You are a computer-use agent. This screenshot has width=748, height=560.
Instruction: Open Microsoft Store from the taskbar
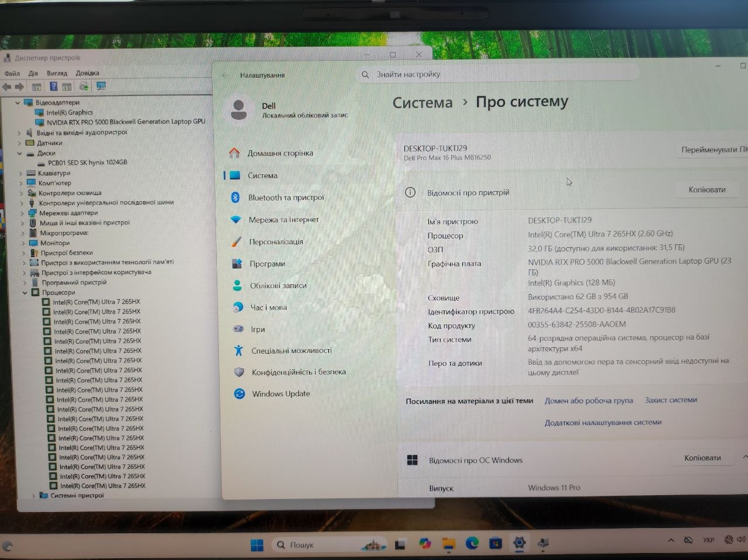click(496, 544)
